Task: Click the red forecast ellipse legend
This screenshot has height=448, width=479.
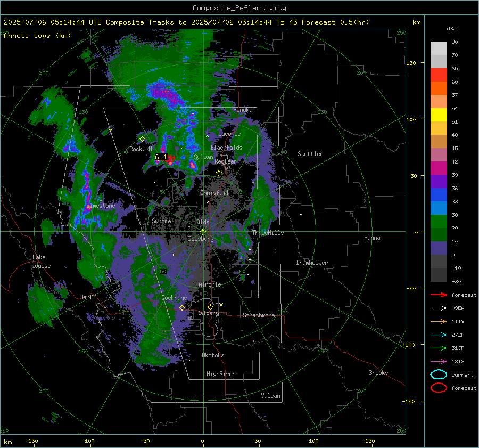Action: click(439, 388)
